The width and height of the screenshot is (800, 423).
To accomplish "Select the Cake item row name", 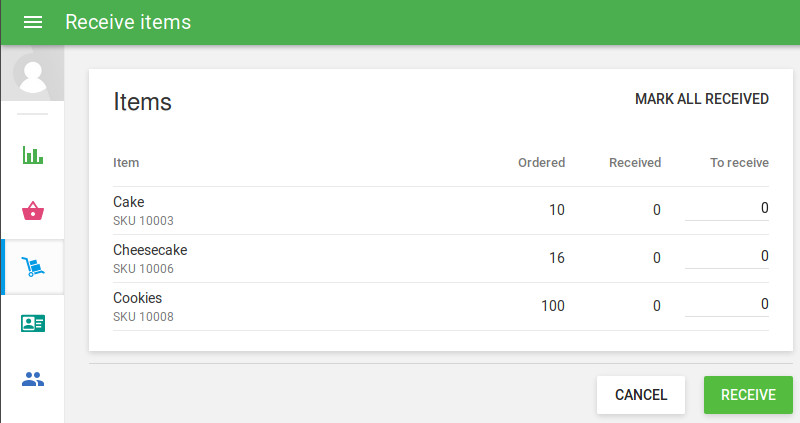I will [129, 202].
